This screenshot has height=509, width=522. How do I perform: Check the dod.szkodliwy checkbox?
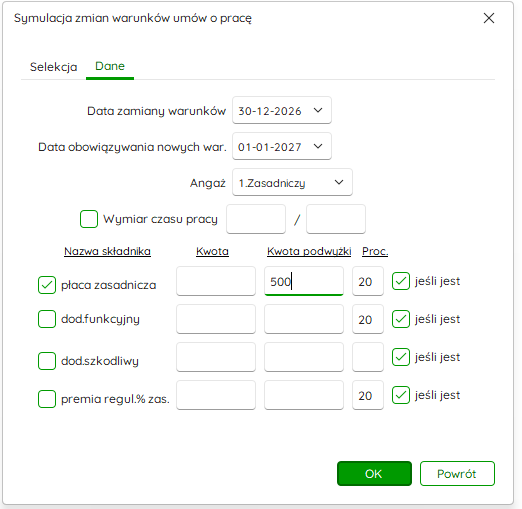pyautogui.click(x=47, y=361)
